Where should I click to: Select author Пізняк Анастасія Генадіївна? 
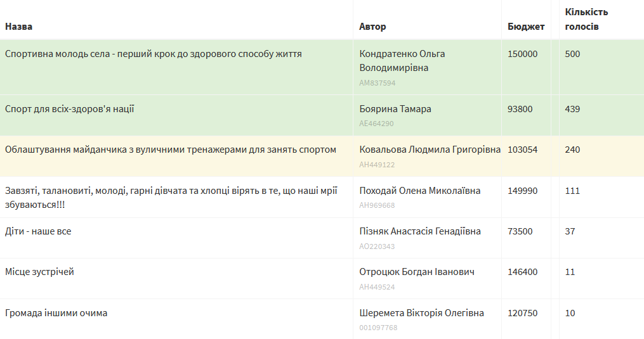[x=420, y=231]
